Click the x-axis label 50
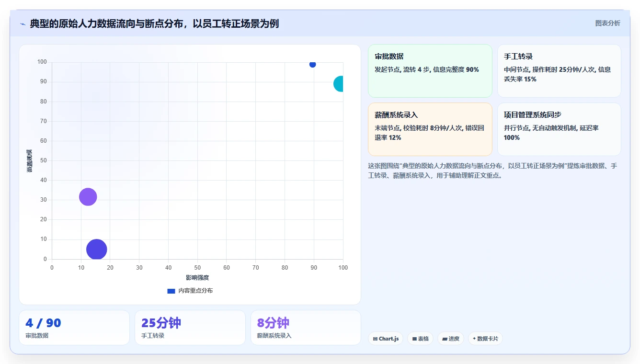The image size is (640, 364). coord(197,267)
